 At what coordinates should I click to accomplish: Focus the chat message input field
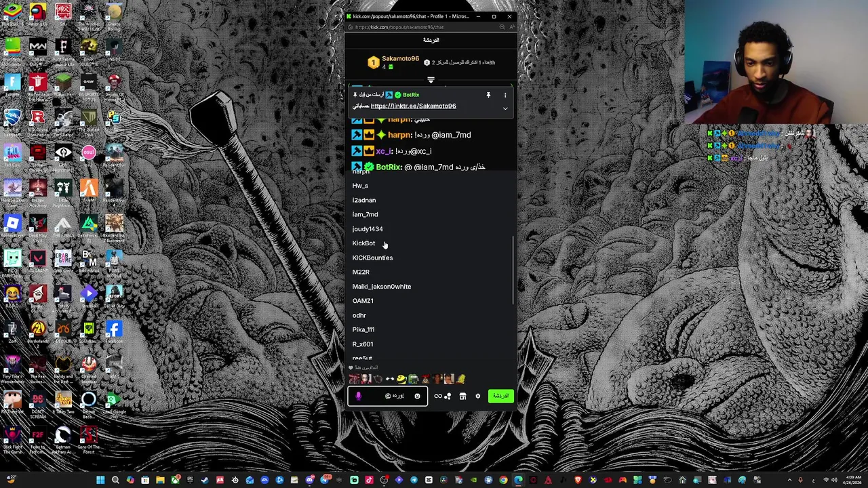coord(388,396)
